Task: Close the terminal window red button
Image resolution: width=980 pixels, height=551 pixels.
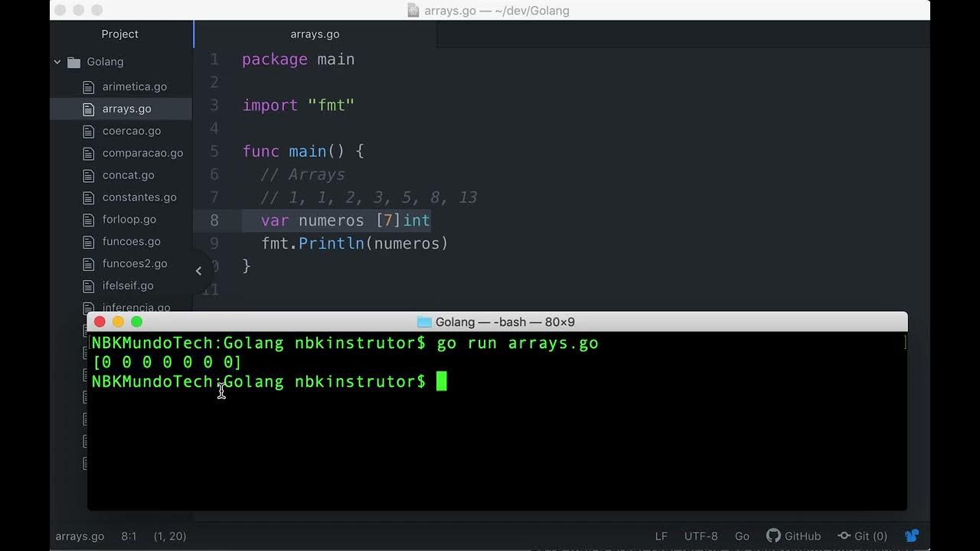Action: [x=100, y=322]
